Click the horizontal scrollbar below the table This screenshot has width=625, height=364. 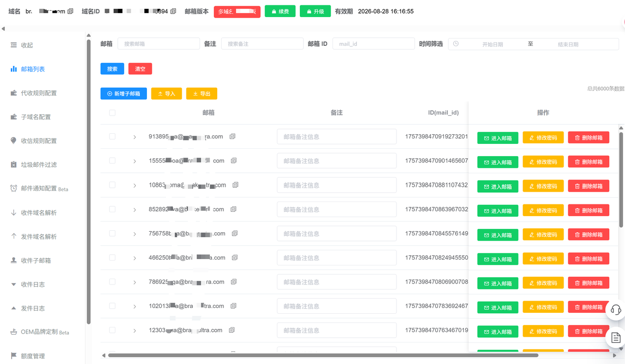(322, 355)
